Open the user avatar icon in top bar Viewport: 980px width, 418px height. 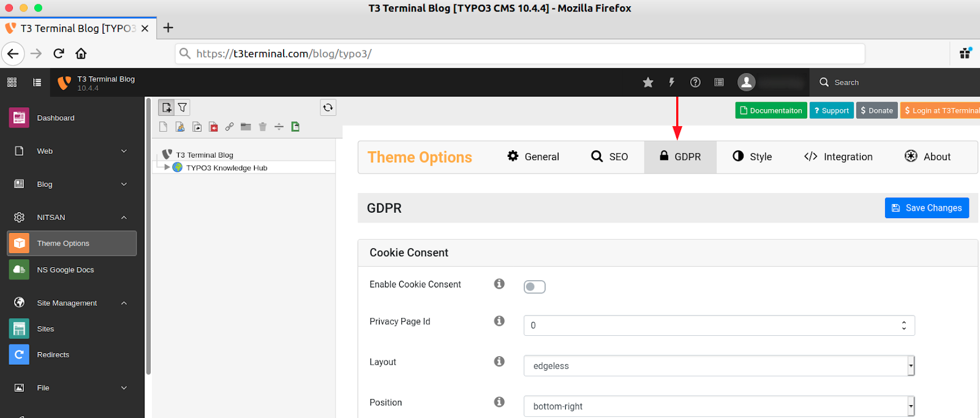[746, 82]
